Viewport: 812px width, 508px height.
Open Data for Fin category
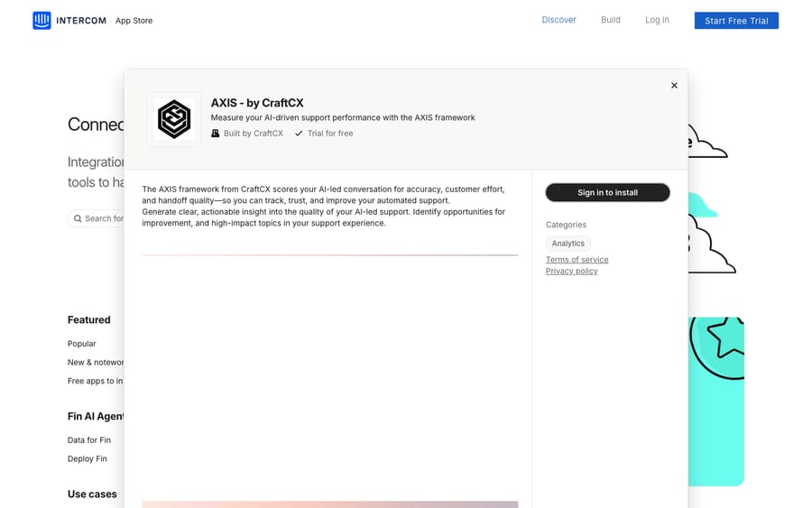tap(89, 440)
